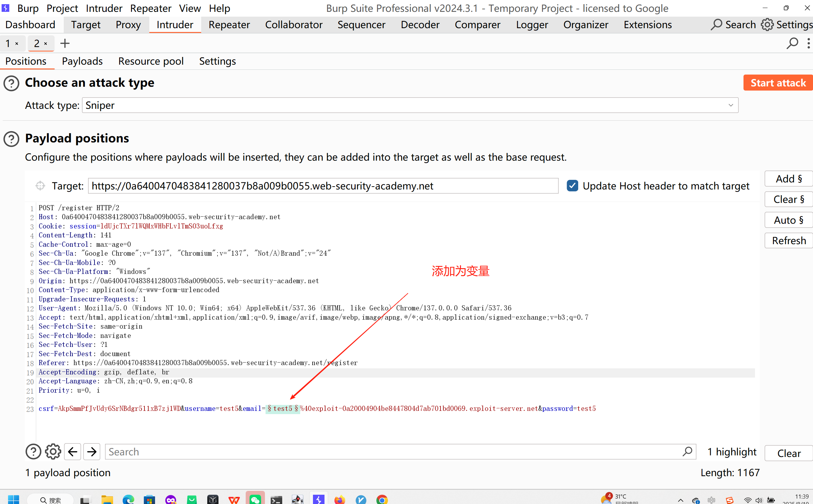The image size is (813, 504).
Task: Open help icon next to Payload positions
Action: click(x=11, y=139)
